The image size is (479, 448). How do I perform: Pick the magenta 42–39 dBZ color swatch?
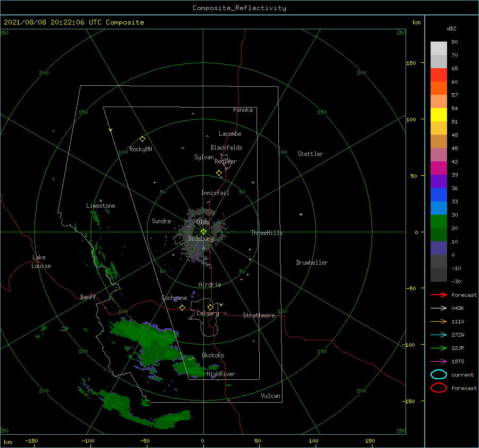439,168
